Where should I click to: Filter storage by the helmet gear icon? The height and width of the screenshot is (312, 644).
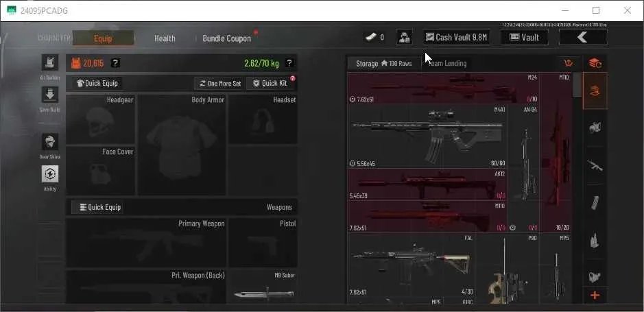click(x=595, y=128)
